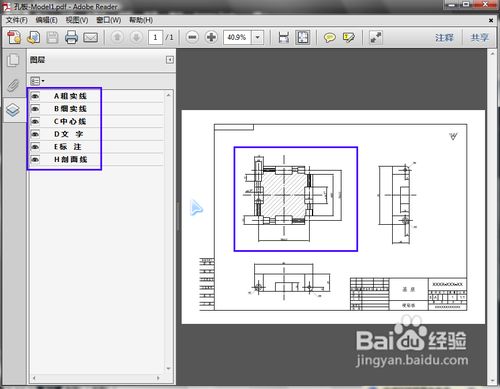This screenshot has width=500, height=389.
Task: Open the layers panel options dropdown
Action: pyautogui.click(x=37, y=81)
